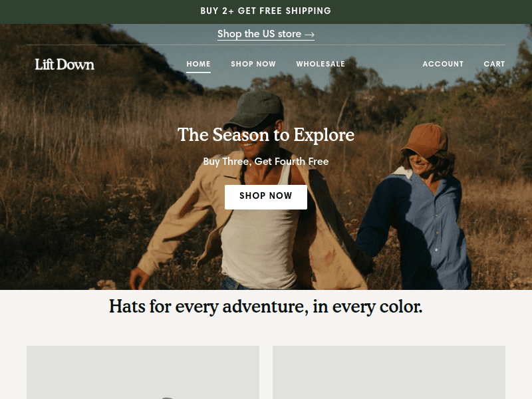Screen dimensions: 532x399
Task: Click the man's white tank top
Action: [x=258, y=244]
